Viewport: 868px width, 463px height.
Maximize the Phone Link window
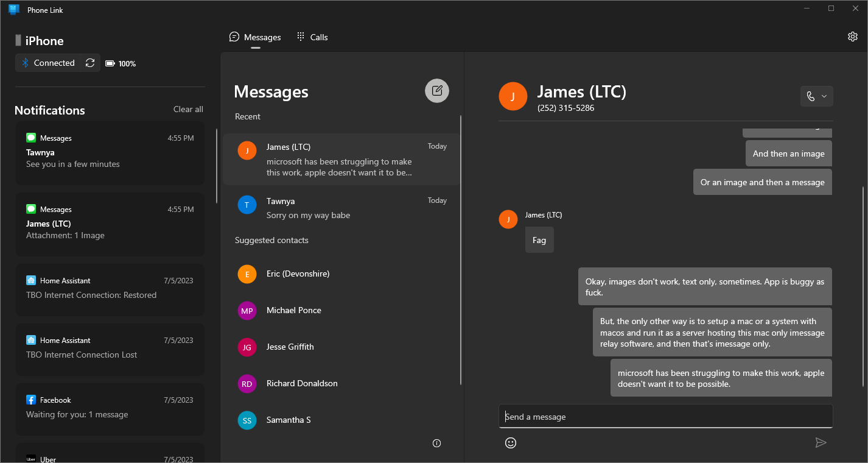(831, 9)
